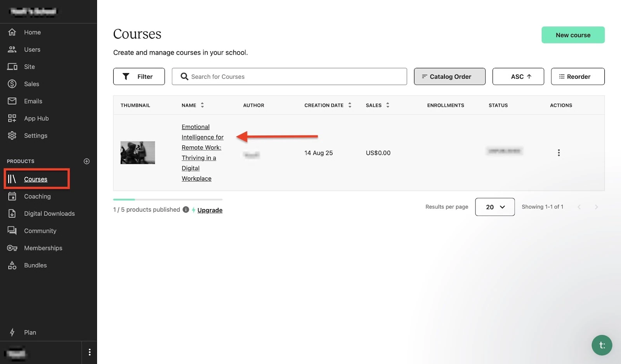
Task: Click the Reorder button
Action: coord(578,76)
